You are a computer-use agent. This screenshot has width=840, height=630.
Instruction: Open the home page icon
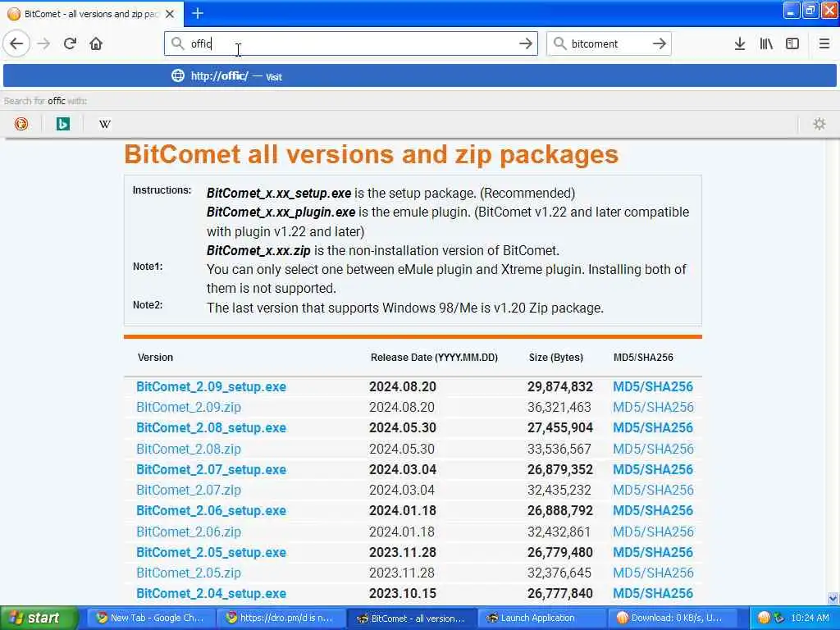[x=96, y=43]
